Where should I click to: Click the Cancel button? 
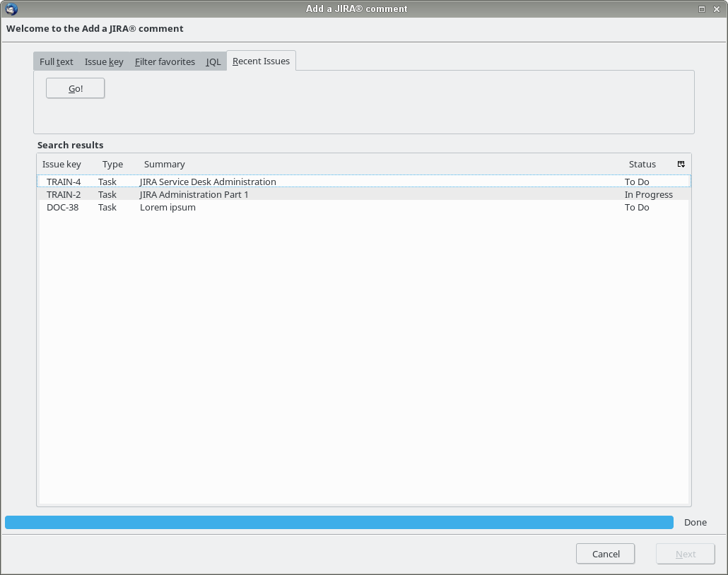pyautogui.click(x=606, y=554)
